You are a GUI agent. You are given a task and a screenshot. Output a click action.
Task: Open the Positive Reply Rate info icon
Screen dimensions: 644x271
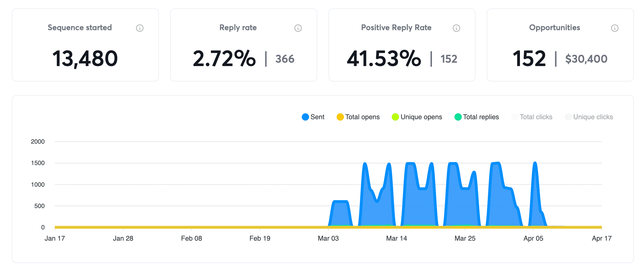[456, 28]
